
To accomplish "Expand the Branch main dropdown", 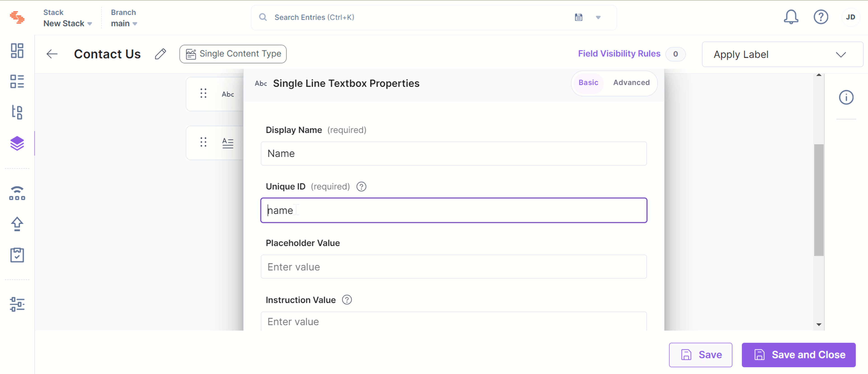I will point(124,18).
